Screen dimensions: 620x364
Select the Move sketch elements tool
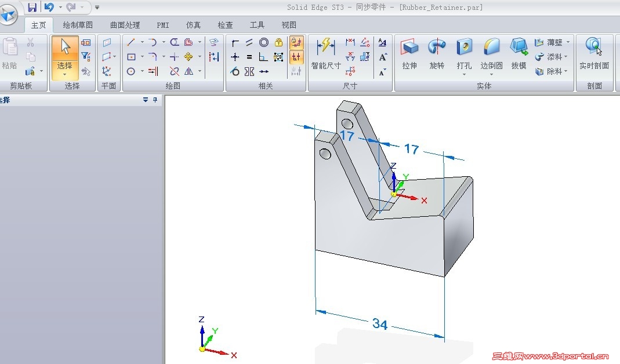point(188,57)
